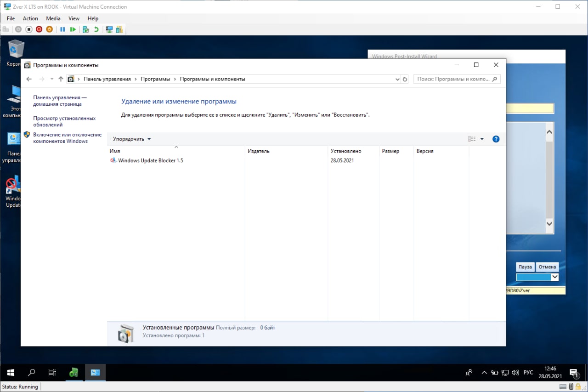Show hidden tray icons chevron
588x392 pixels.
pos(484,373)
